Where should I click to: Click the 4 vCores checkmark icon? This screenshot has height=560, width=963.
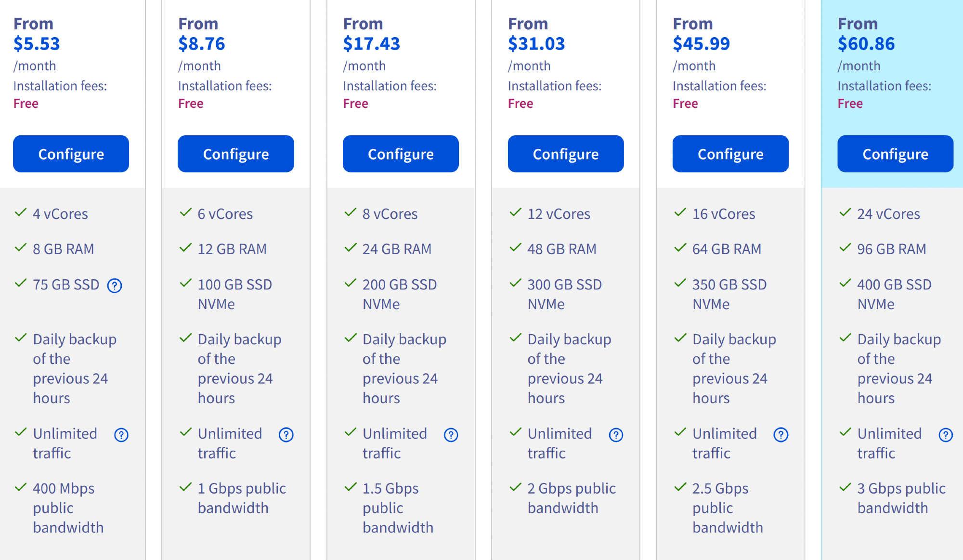coord(21,212)
